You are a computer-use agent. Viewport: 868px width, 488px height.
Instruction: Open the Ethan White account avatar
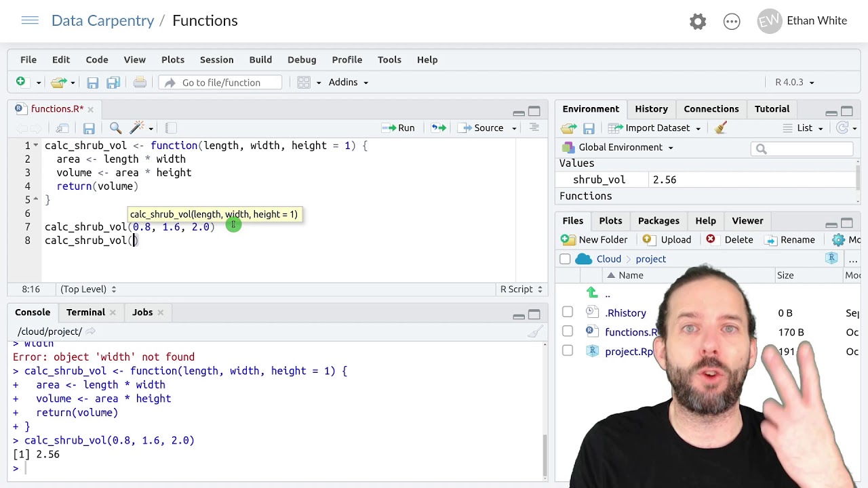tap(769, 21)
